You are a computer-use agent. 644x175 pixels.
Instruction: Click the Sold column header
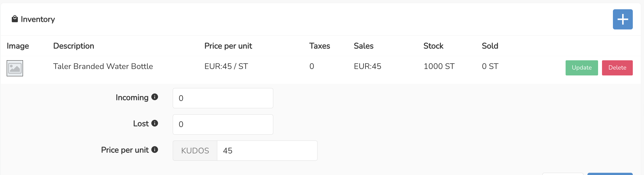(x=490, y=46)
